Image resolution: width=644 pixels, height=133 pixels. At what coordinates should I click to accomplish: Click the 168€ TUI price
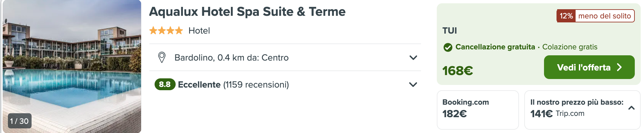click(458, 70)
